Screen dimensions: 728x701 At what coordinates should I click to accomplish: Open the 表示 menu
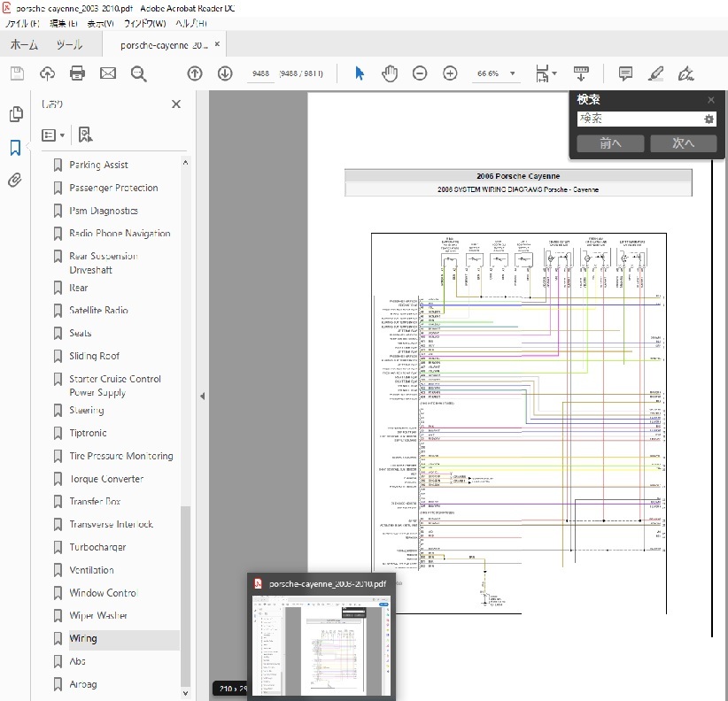click(100, 23)
